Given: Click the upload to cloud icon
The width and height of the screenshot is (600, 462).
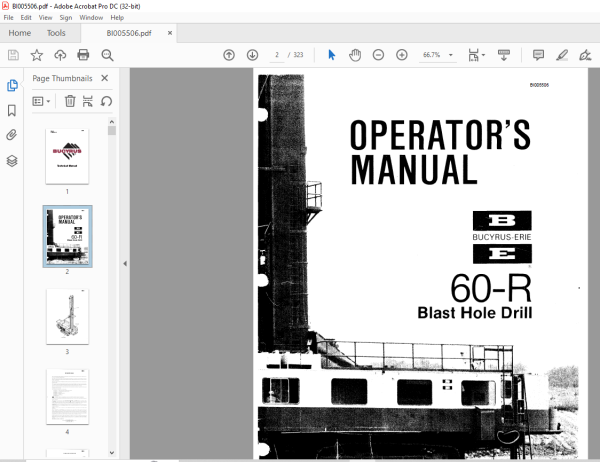Looking at the screenshot, I should pos(60,55).
